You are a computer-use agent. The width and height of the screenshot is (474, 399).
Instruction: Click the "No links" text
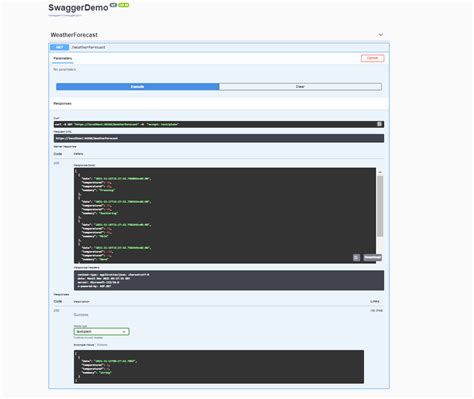coord(377,310)
